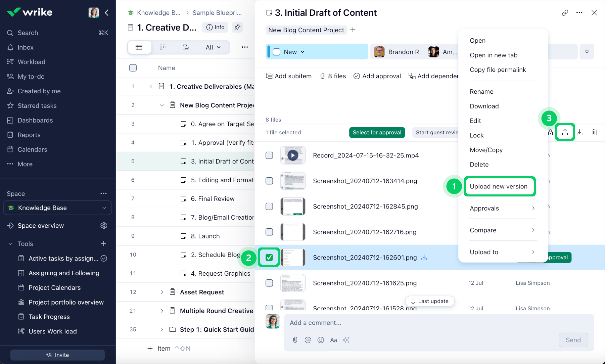Go to Workload view
This screenshot has height=364, width=605.
point(31,62)
